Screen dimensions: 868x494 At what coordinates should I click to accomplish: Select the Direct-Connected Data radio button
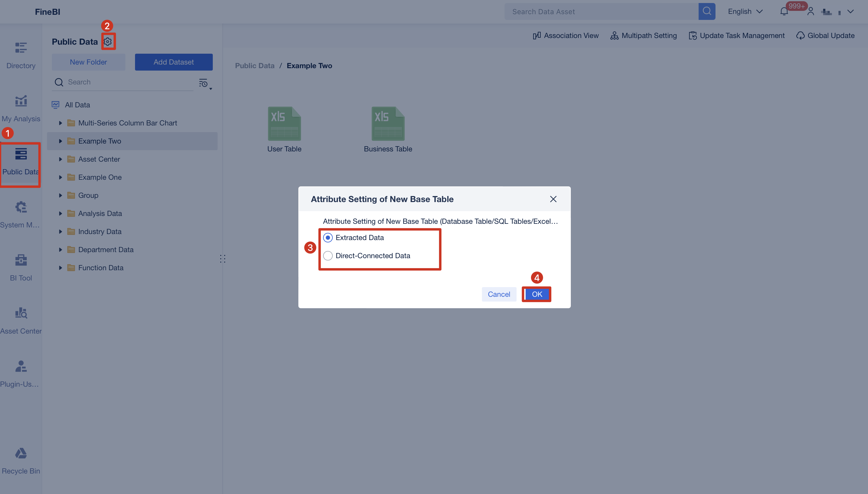pyautogui.click(x=328, y=255)
